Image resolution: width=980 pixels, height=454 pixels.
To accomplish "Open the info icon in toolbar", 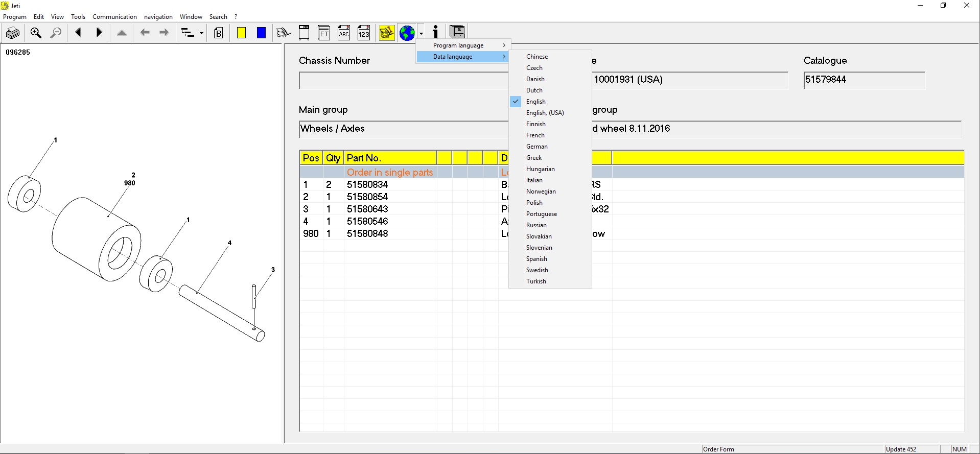I will click(435, 32).
